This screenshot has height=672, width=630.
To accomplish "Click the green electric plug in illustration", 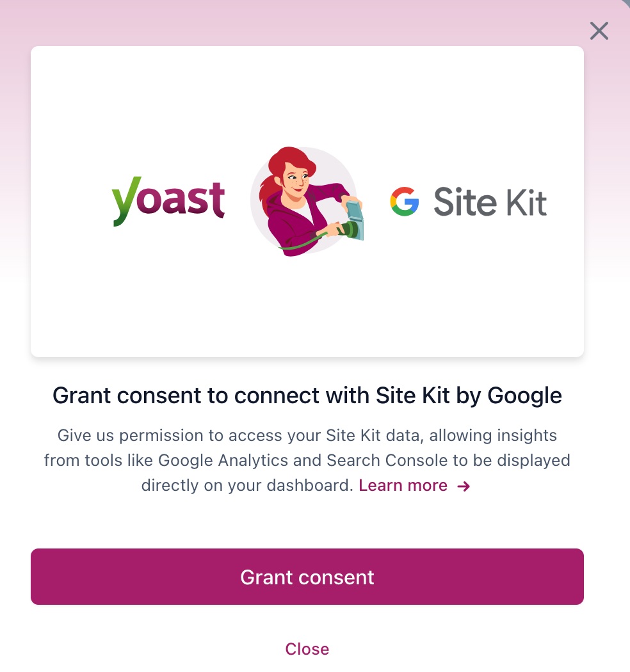I will click(348, 230).
